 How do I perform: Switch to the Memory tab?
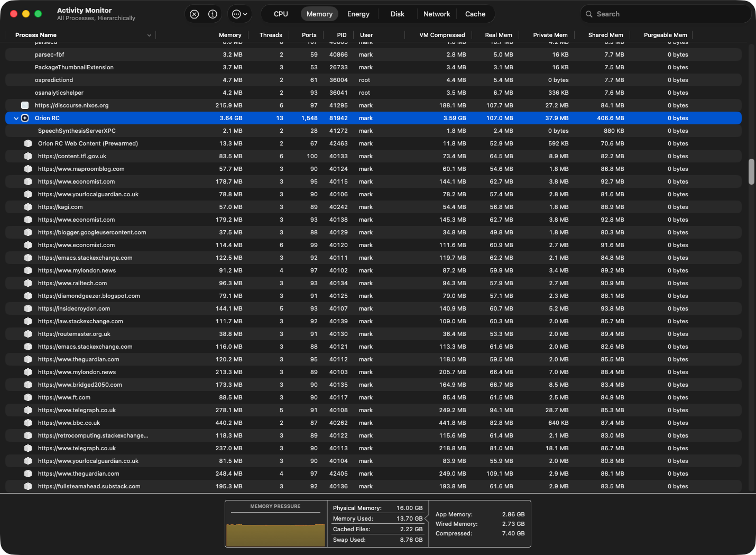(319, 14)
